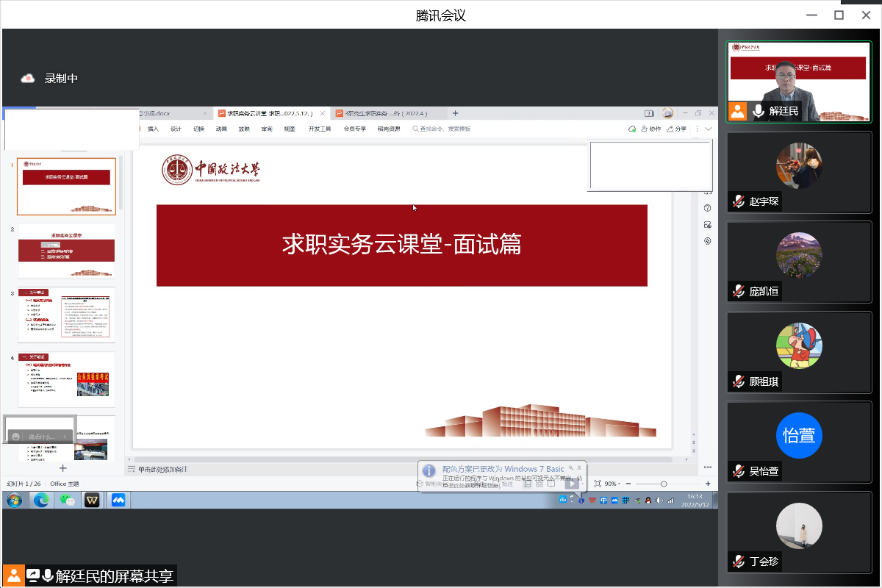Open the WPS Office icon in taskbar
The image size is (882, 588).
tap(92, 501)
